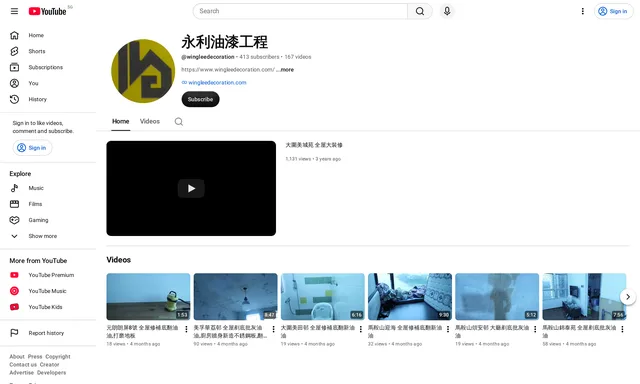Click the channel avatar logo
640x384 pixels.
(x=143, y=71)
